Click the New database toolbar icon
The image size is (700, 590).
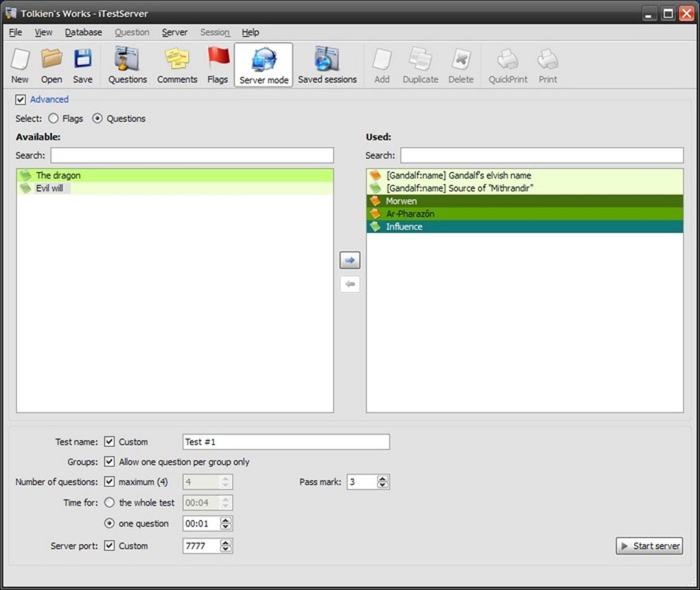20,66
